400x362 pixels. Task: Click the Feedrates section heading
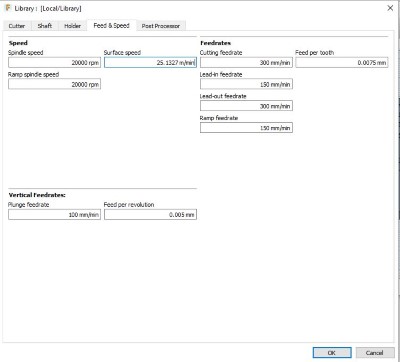tap(215, 43)
